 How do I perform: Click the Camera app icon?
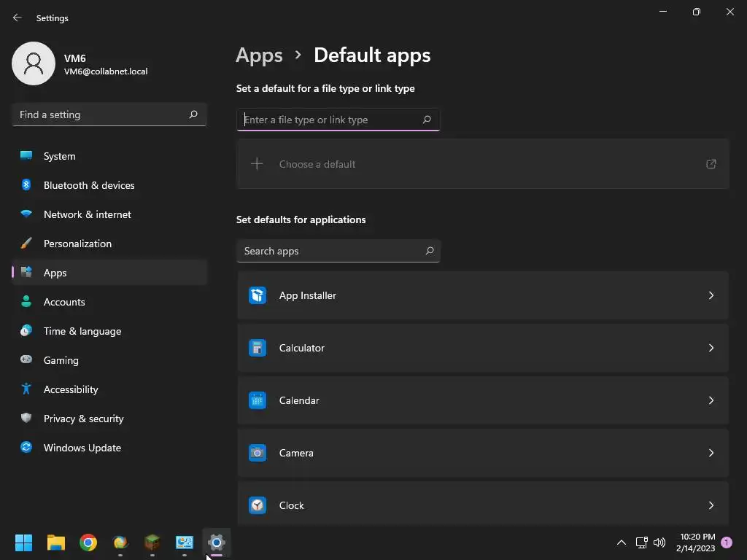258,453
